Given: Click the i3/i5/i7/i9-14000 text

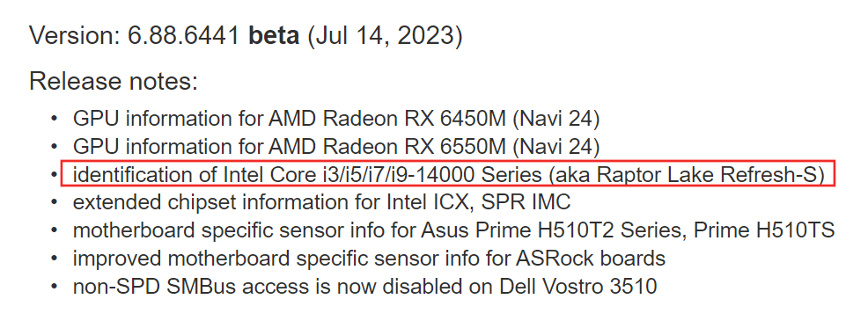Looking at the screenshot, I should [x=398, y=175].
